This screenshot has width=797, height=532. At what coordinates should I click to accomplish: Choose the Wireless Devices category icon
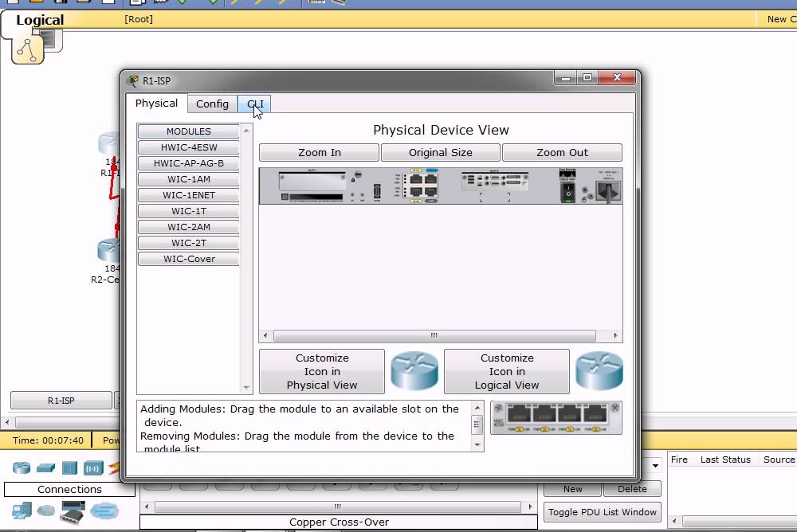[x=94, y=467]
